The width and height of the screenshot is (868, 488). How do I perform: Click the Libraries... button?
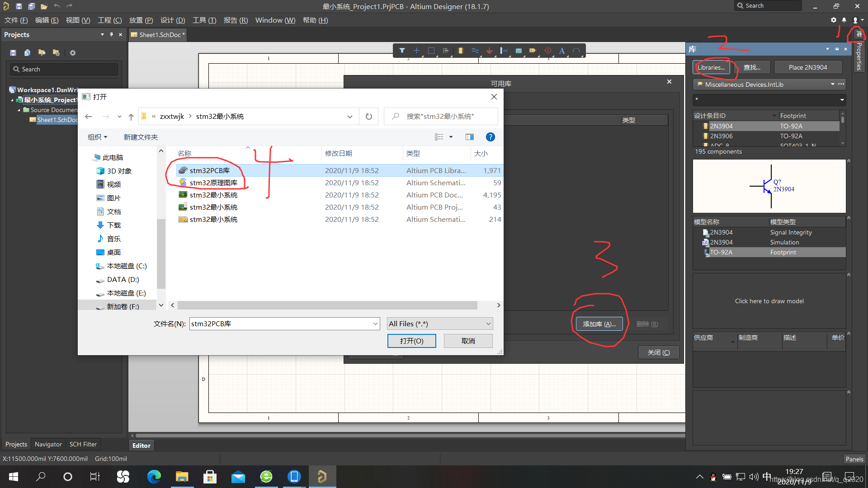tap(711, 67)
